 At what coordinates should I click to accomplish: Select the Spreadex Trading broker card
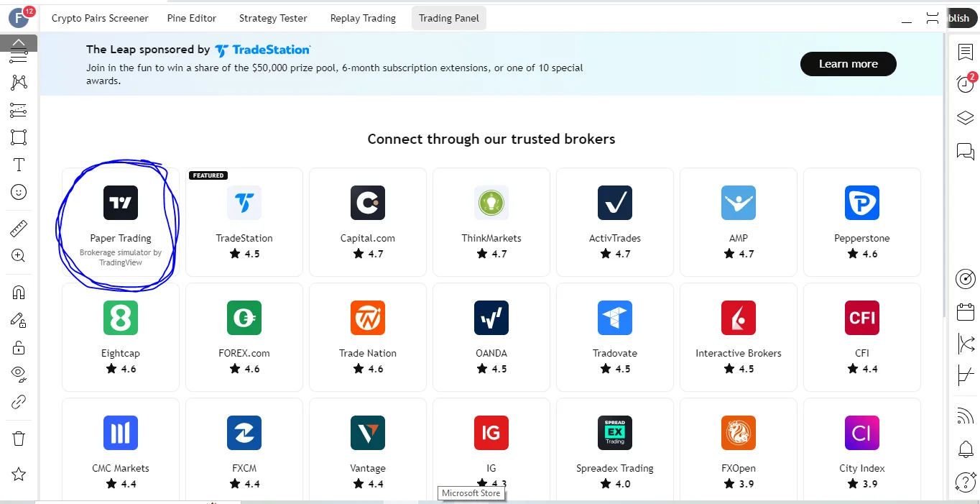615,449
